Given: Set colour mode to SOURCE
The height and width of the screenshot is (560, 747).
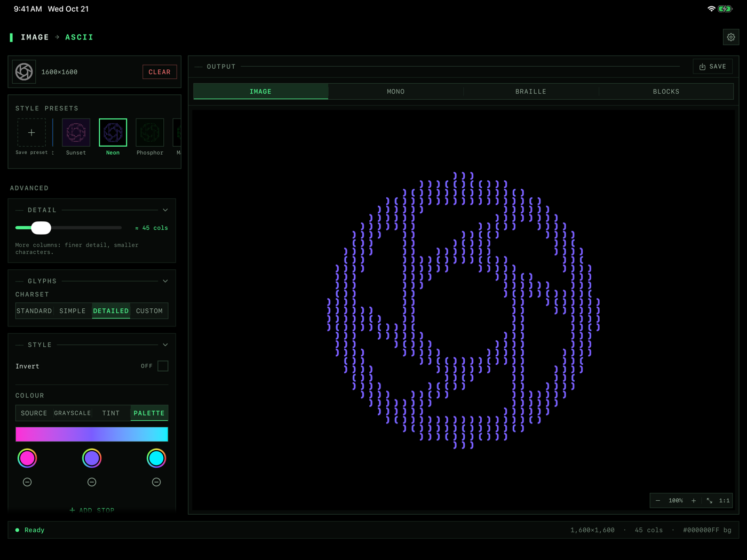Looking at the screenshot, I should pyautogui.click(x=34, y=413).
